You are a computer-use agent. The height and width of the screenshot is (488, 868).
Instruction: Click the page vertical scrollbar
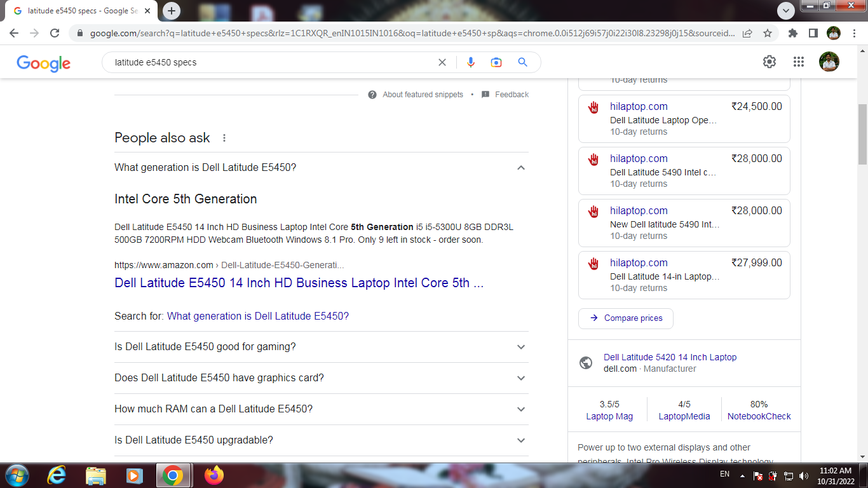point(862,133)
